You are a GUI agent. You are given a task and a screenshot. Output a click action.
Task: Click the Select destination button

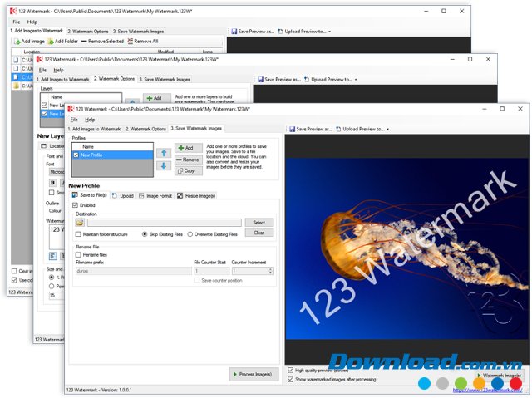click(259, 223)
